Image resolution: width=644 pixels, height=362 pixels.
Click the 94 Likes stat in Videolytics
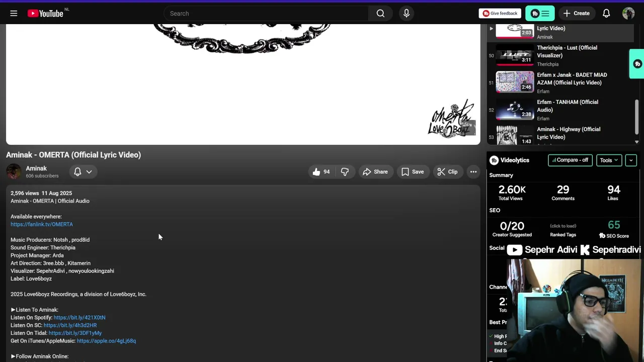[x=613, y=190]
